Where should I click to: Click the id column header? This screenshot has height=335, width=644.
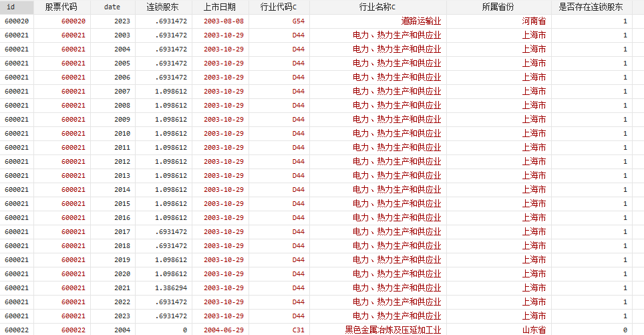(11, 7)
